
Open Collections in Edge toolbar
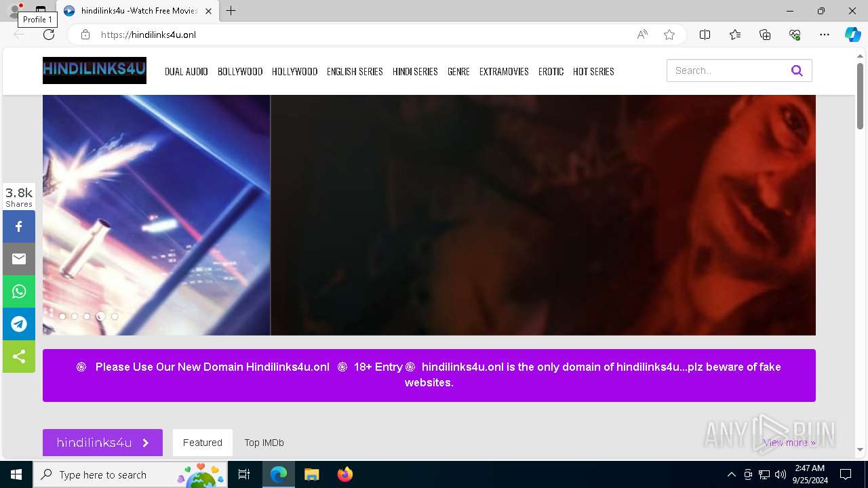pyautogui.click(x=765, y=35)
